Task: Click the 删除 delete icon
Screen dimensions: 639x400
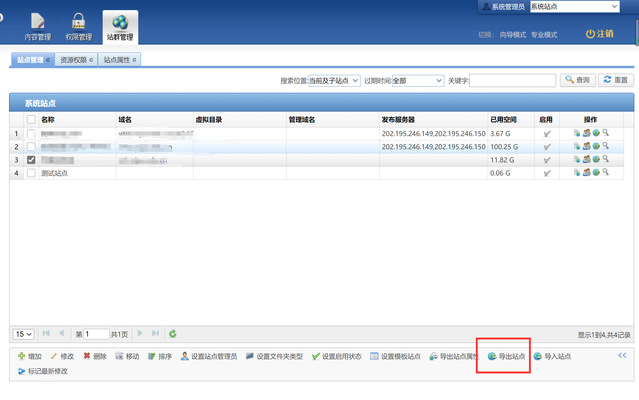Action: point(87,356)
